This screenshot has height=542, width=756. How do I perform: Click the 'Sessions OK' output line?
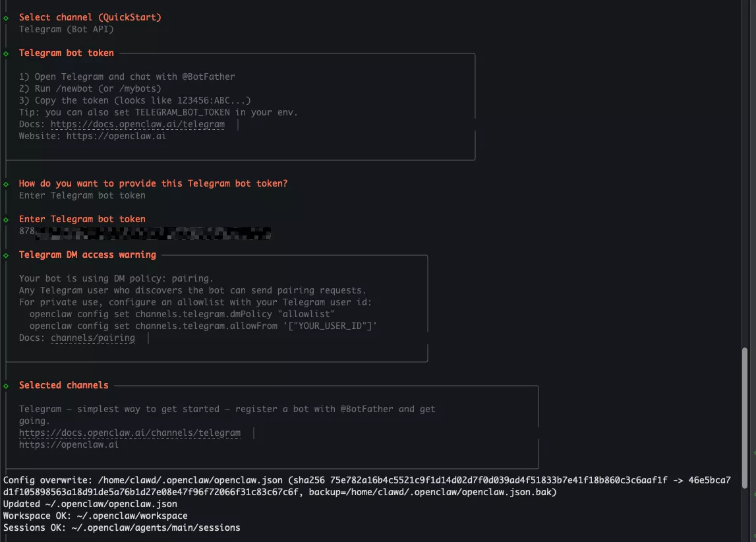coord(122,528)
